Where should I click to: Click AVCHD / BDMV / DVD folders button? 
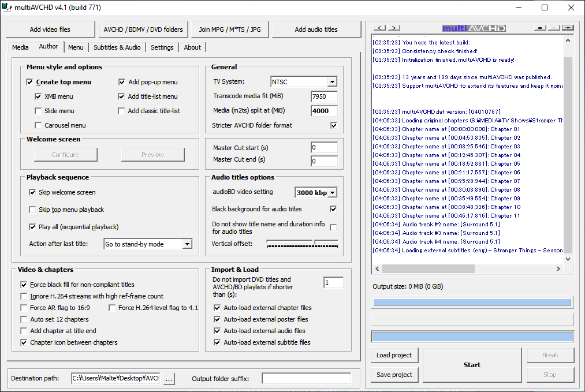coord(143,29)
